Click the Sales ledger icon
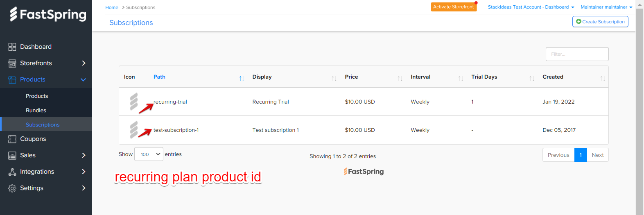This screenshot has width=644, height=215. [12, 155]
